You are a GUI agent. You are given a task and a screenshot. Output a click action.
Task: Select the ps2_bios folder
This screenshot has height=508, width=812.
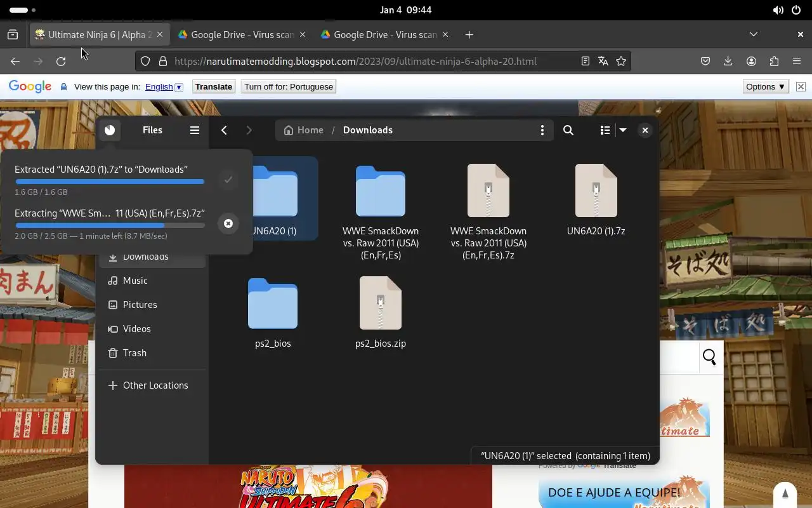(273, 312)
